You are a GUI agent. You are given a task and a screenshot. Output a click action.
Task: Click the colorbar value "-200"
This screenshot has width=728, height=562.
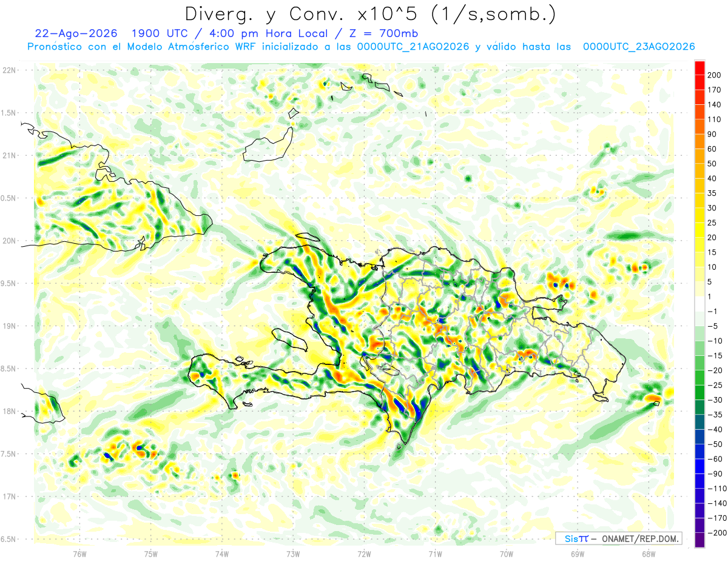click(717, 534)
